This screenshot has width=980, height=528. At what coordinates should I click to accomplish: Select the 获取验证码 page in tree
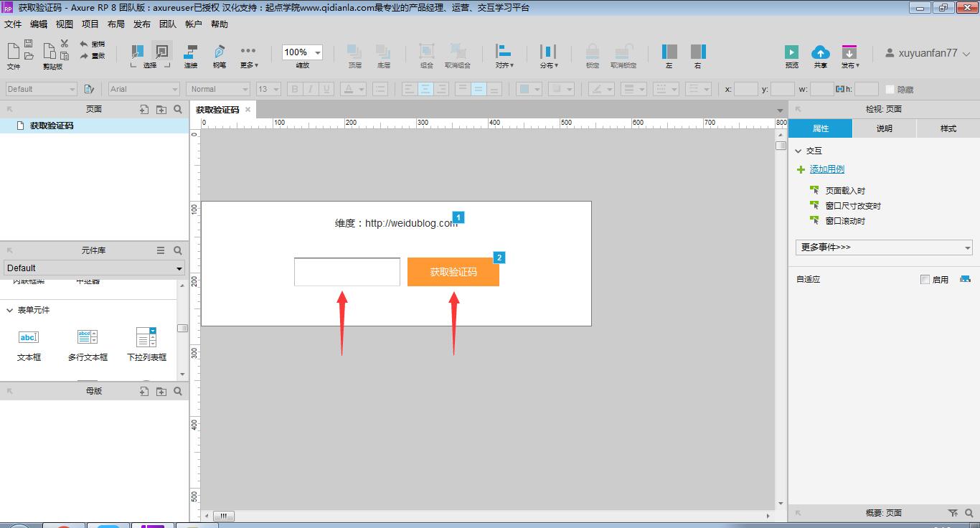pyautogui.click(x=51, y=126)
